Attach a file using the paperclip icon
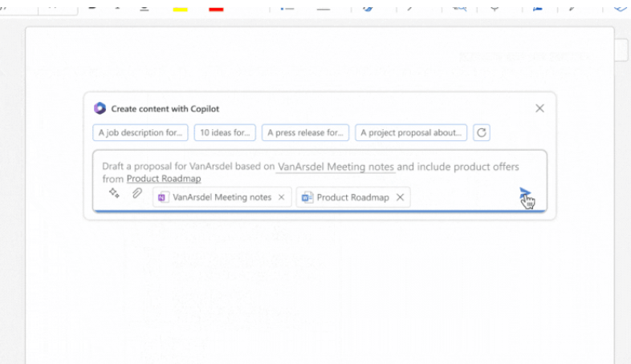This screenshot has width=631, height=364. click(137, 194)
